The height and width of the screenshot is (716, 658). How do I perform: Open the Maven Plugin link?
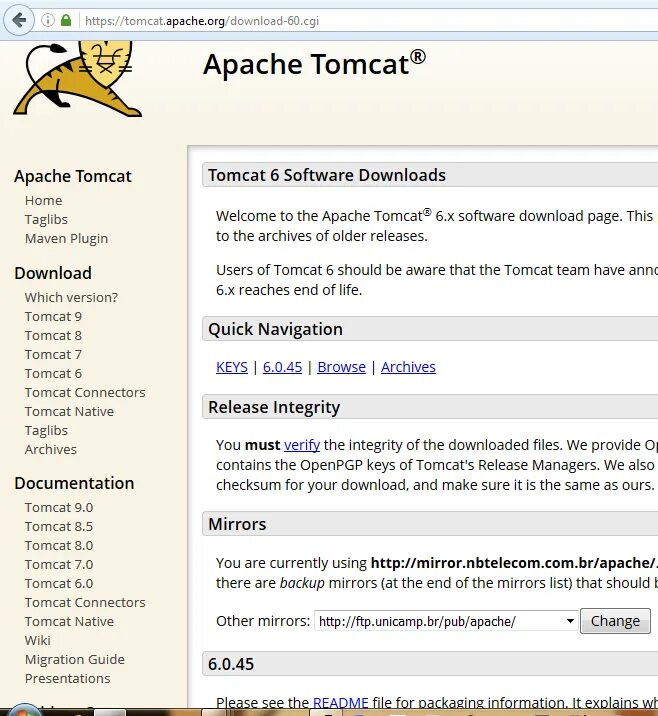pyautogui.click(x=67, y=239)
